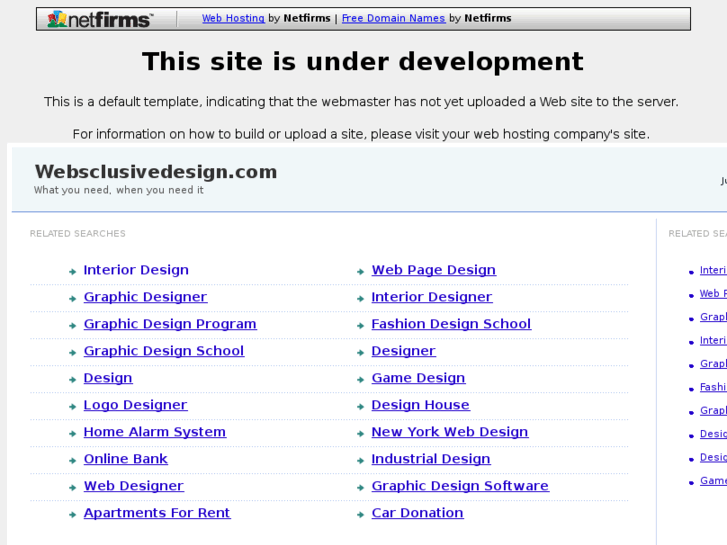Open the Logo Designer link
This screenshot has width=727, height=545.
[135, 405]
